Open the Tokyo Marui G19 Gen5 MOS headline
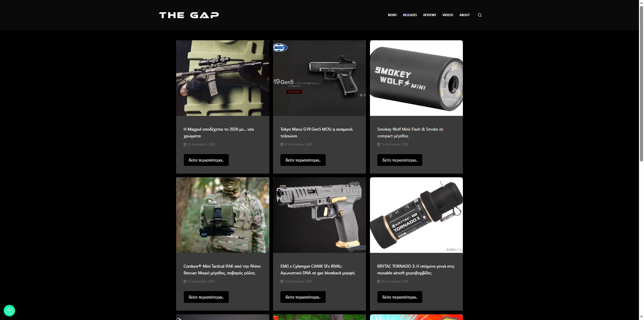The image size is (644, 320). [316, 133]
